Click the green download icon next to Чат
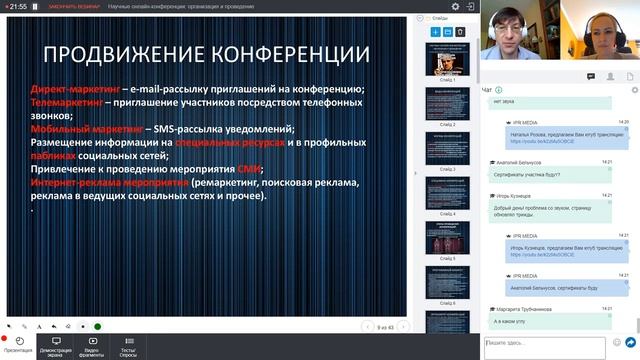Screen dimensions: 640x360 pos(498,90)
